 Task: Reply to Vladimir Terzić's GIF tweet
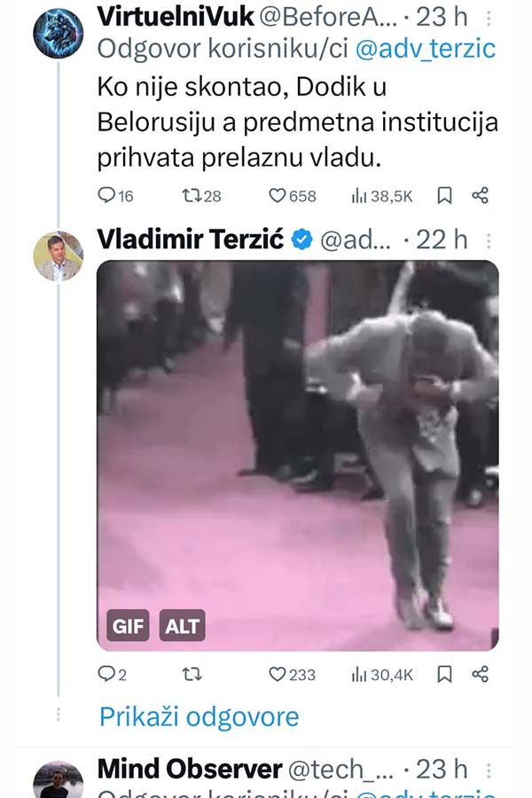click(112, 675)
